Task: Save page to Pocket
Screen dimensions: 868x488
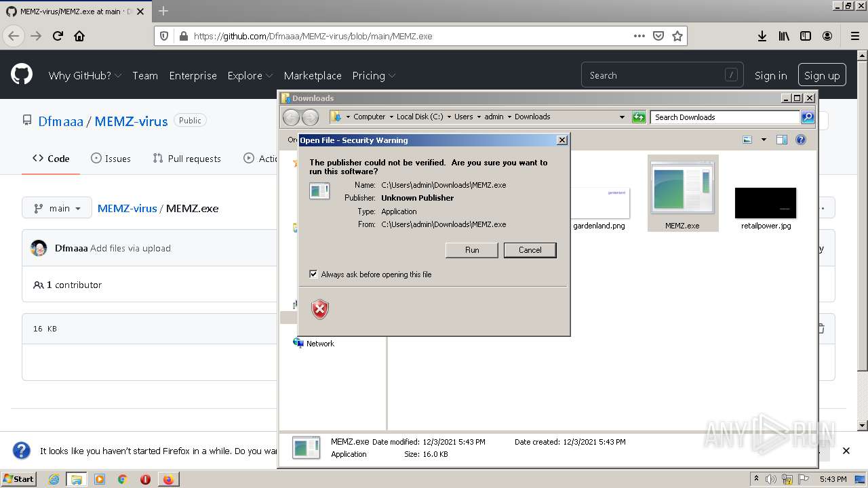Action: [x=658, y=36]
